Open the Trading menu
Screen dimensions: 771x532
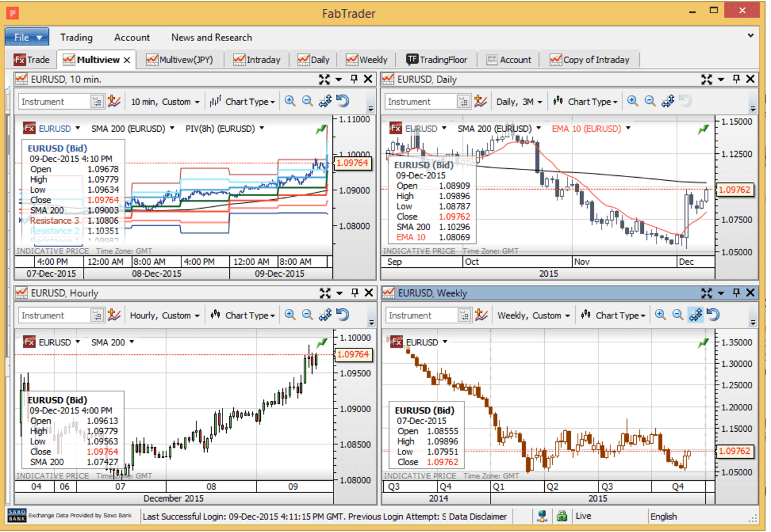(x=76, y=37)
